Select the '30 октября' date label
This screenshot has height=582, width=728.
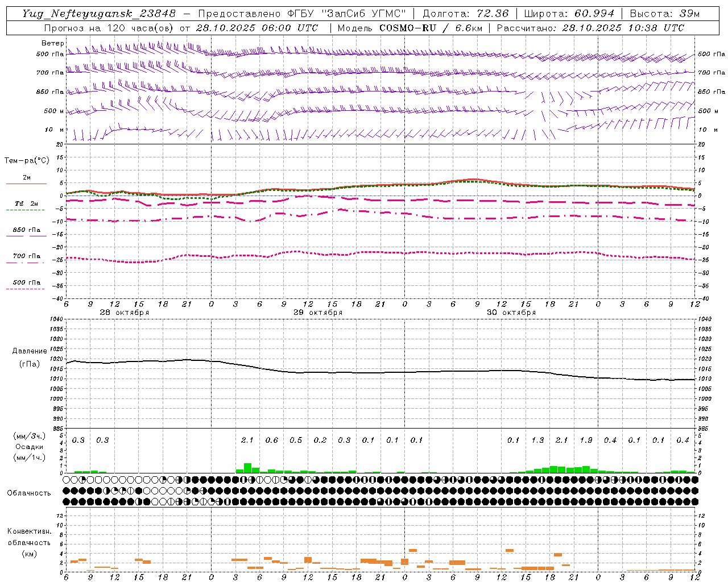point(511,313)
